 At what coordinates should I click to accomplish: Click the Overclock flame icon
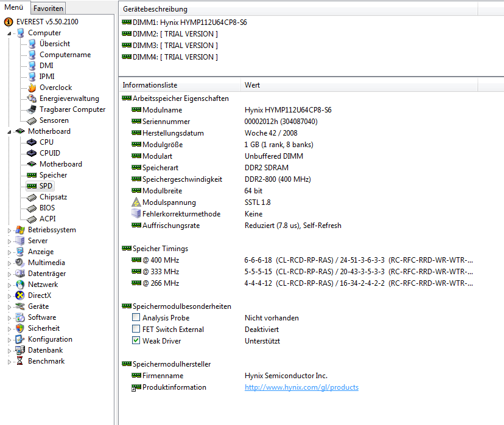(x=32, y=88)
